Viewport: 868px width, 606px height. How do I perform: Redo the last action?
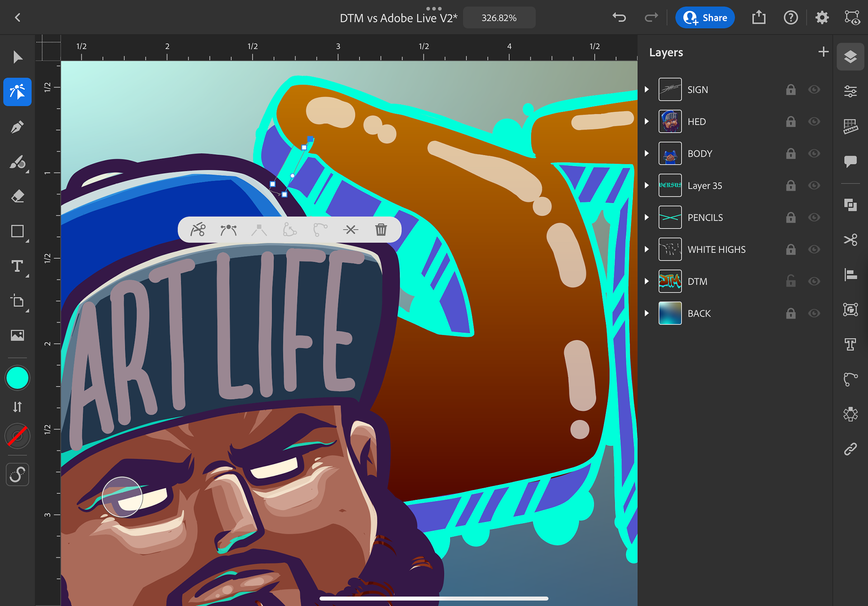coord(651,18)
